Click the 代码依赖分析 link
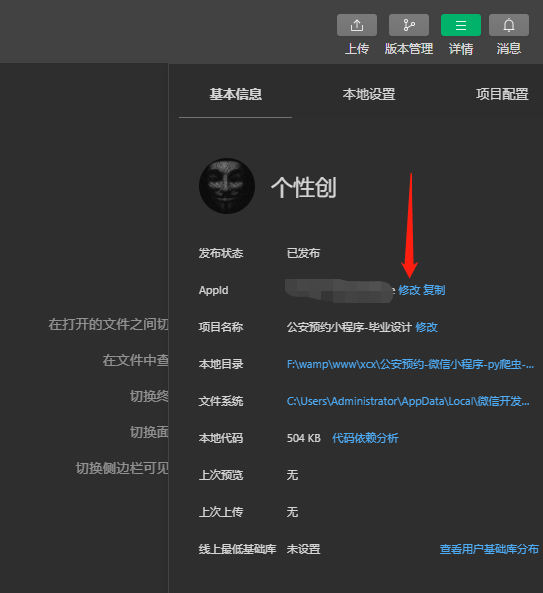Screen dimensions: 543x593 tap(365, 438)
